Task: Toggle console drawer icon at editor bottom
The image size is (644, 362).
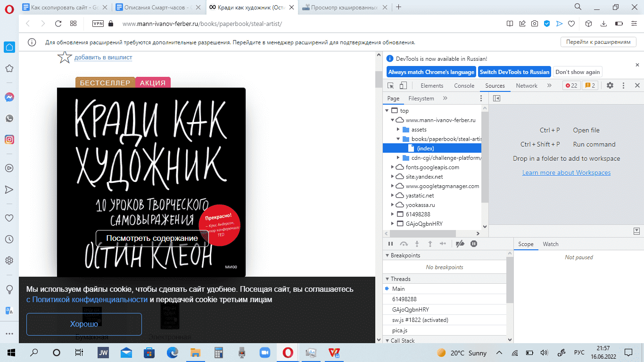Action: pos(637,231)
